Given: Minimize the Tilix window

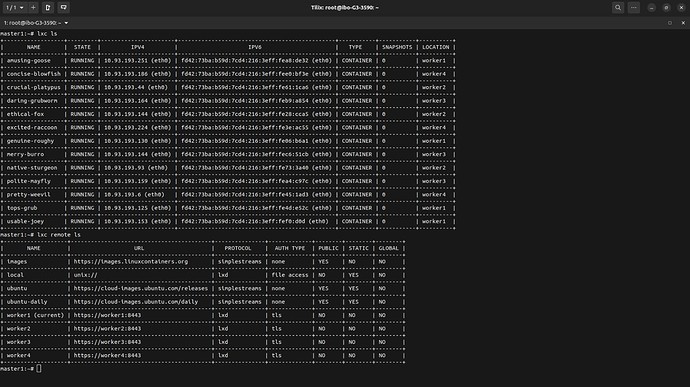Looking at the screenshot, I should [x=652, y=7].
